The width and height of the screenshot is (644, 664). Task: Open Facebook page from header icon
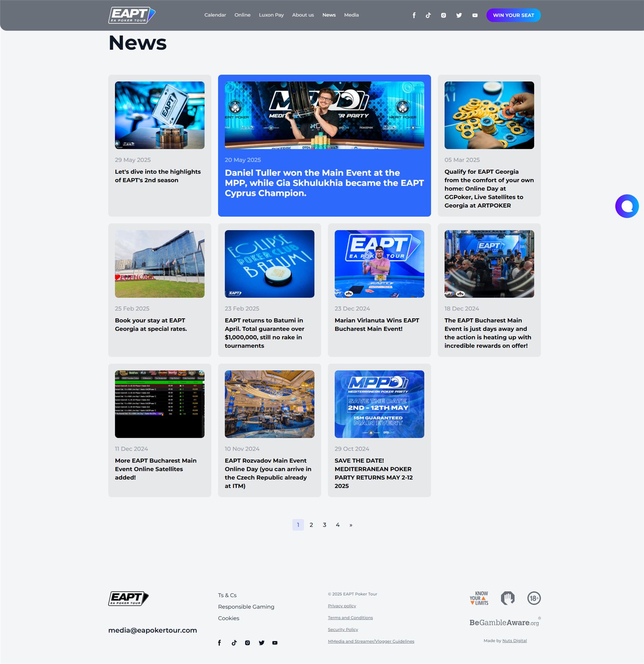414,15
